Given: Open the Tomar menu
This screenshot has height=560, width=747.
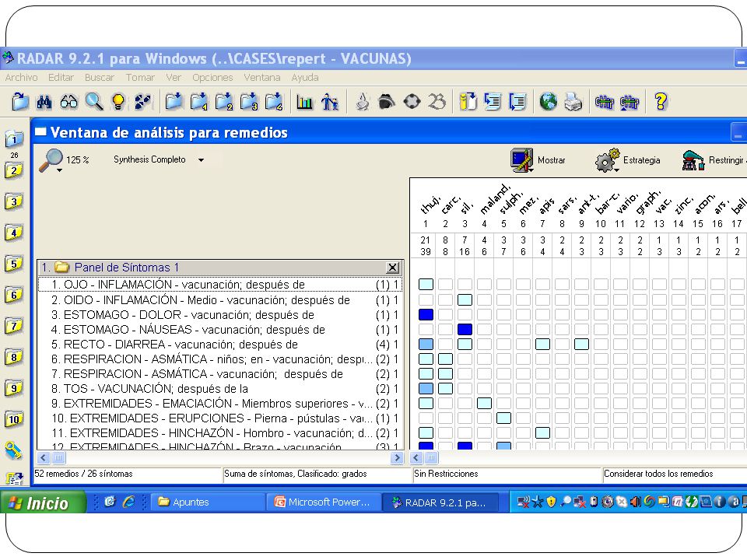Looking at the screenshot, I should 140,77.
